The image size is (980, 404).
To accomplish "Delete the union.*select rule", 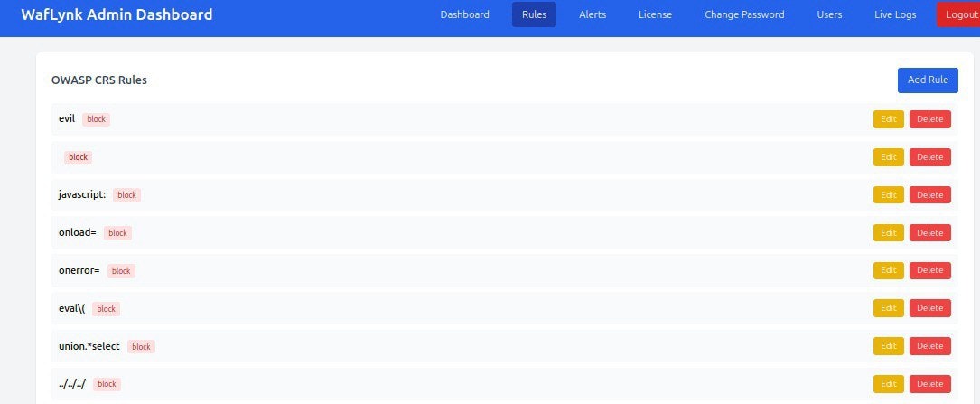I will point(930,346).
